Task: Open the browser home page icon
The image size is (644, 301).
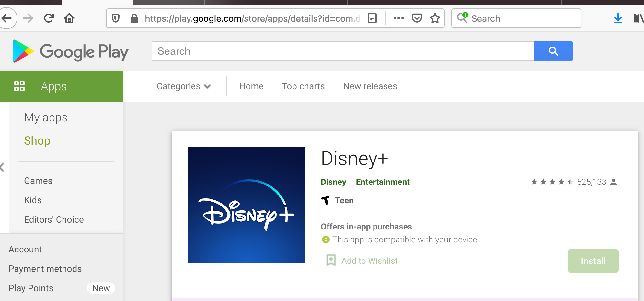Action: (69, 18)
